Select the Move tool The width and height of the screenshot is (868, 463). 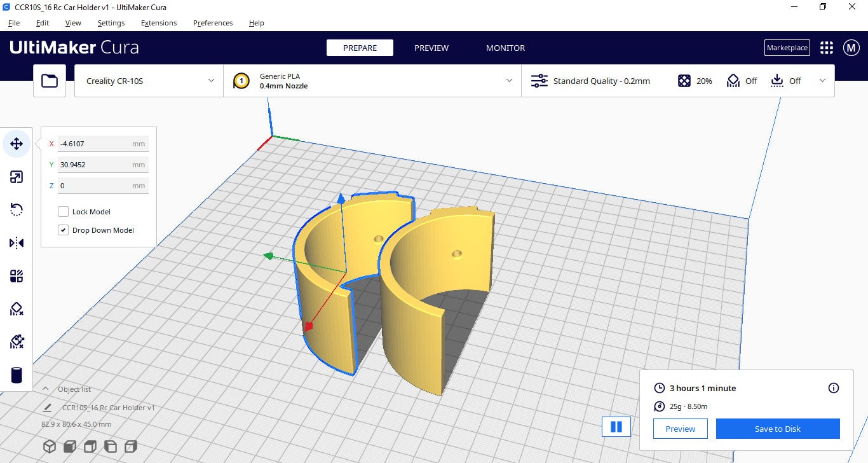(17, 144)
